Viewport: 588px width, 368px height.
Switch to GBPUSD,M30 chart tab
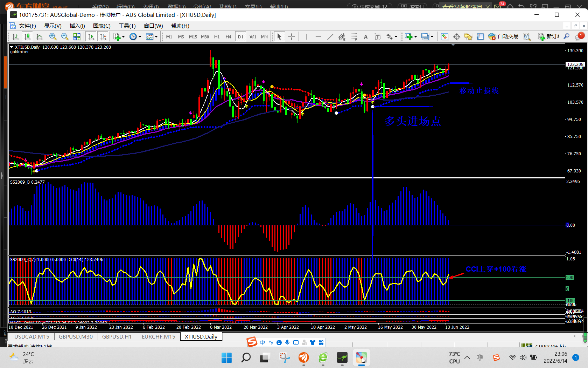(76, 337)
